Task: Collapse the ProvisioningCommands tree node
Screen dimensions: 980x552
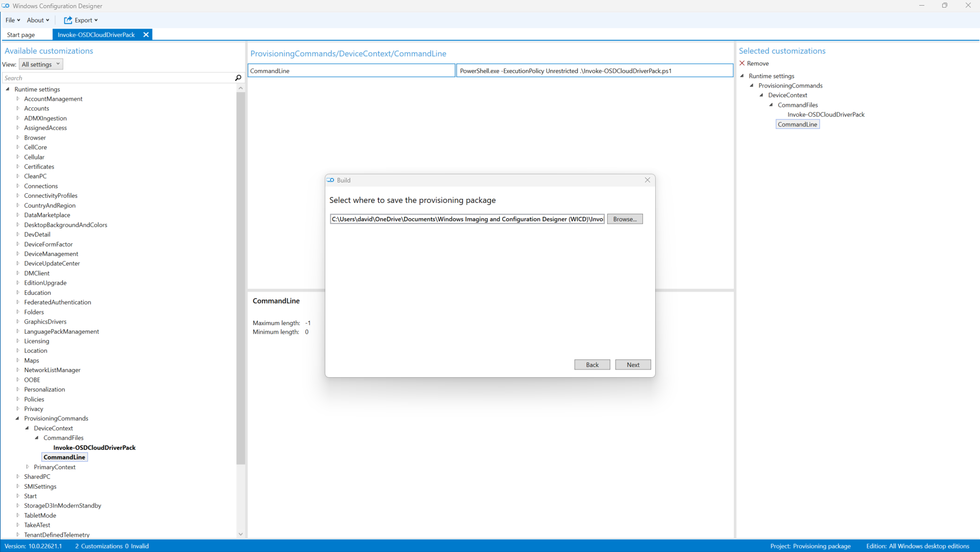Action: click(17, 418)
